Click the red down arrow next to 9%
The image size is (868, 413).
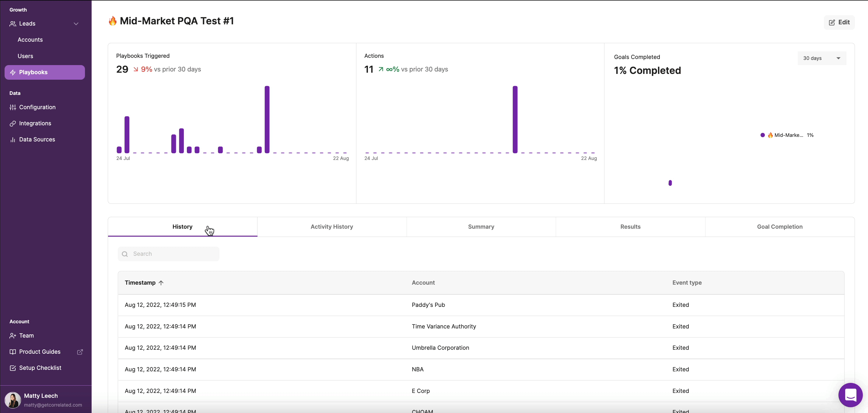136,69
